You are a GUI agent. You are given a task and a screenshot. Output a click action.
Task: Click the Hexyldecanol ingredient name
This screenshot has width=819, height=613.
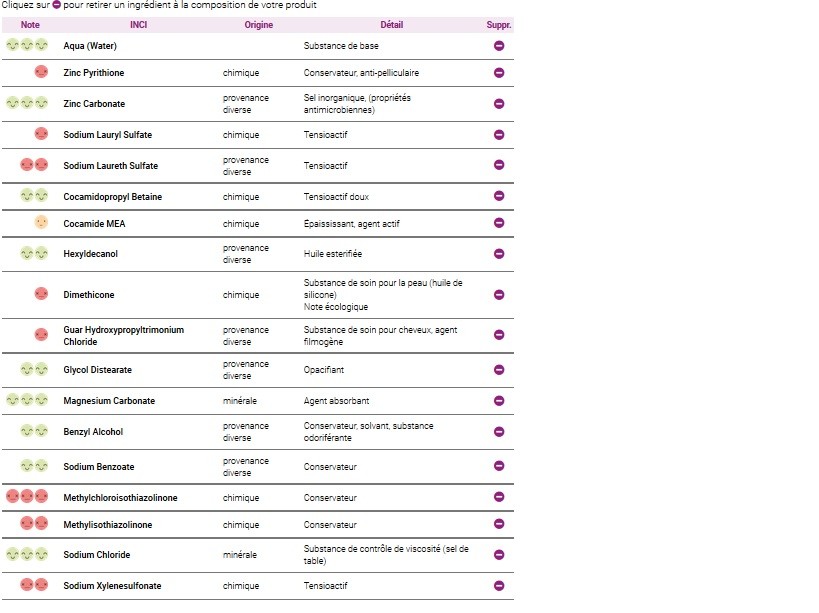(91, 254)
